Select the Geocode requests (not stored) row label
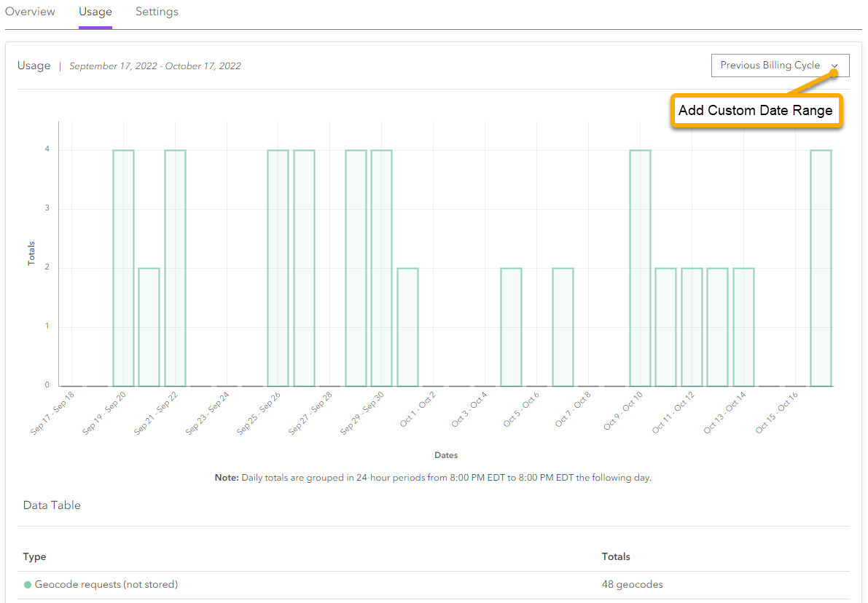Screen dimensions: 868x603 coord(106,584)
